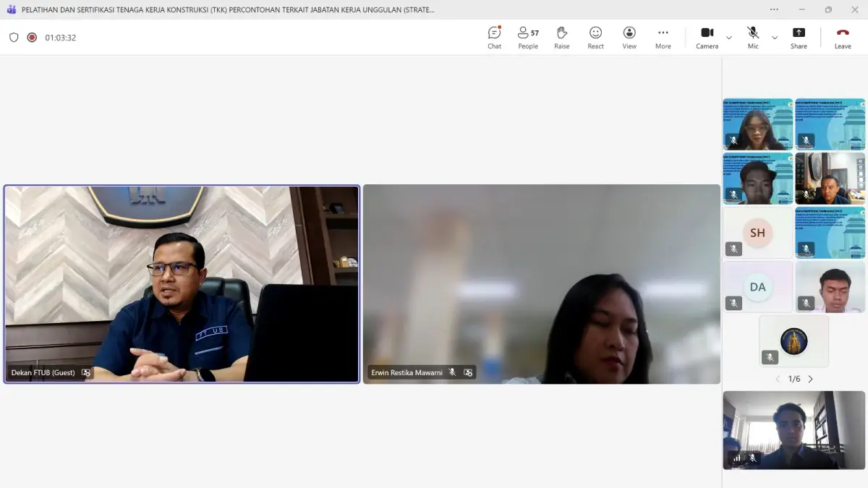Go to previous participant gallery page
Screen dimensions: 868x488
pyautogui.click(x=778, y=379)
